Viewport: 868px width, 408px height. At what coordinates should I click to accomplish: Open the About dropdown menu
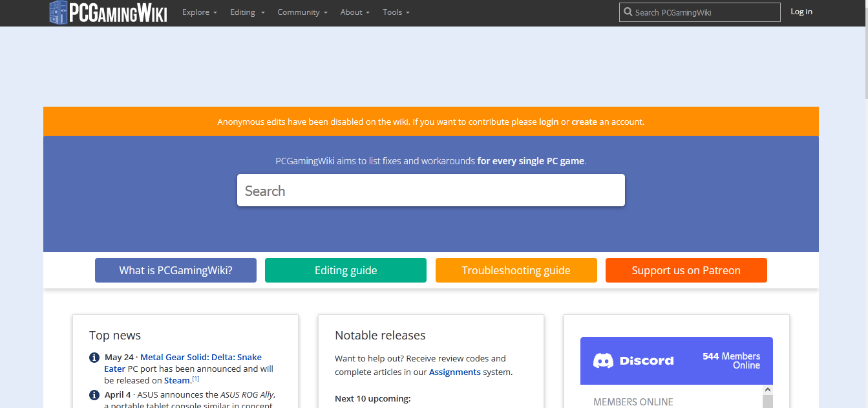pos(355,12)
